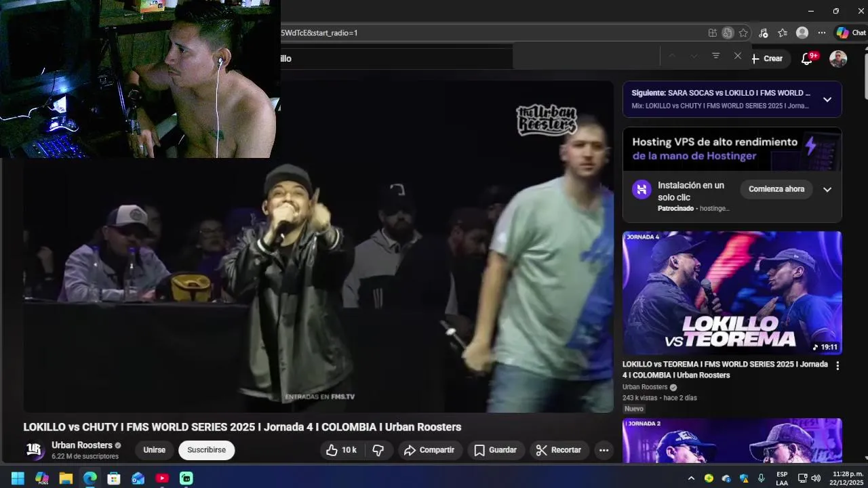868x488 pixels.
Task: Switch to Microsoft Edge taskbar icon
Action: [x=90, y=479]
